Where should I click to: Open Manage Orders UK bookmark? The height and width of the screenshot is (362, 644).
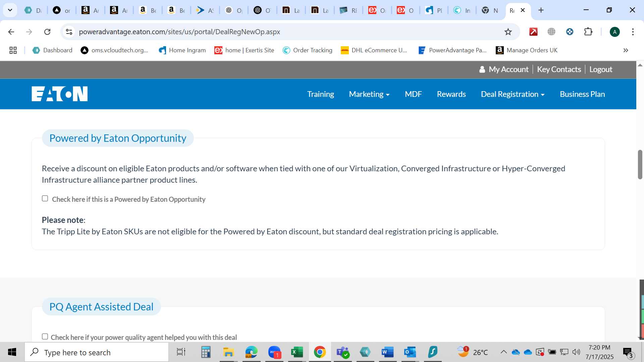pos(527,50)
